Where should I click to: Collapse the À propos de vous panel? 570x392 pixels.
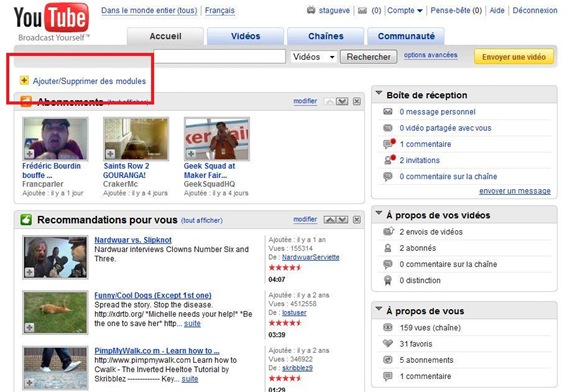coord(379,309)
